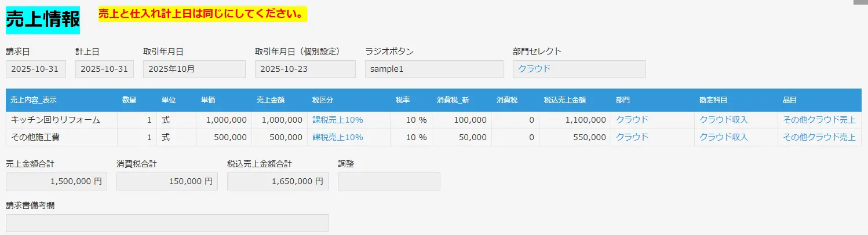Click クラウド収入 link in その他施工費 row
Screen dimensions: 868x235
click(723, 137)
